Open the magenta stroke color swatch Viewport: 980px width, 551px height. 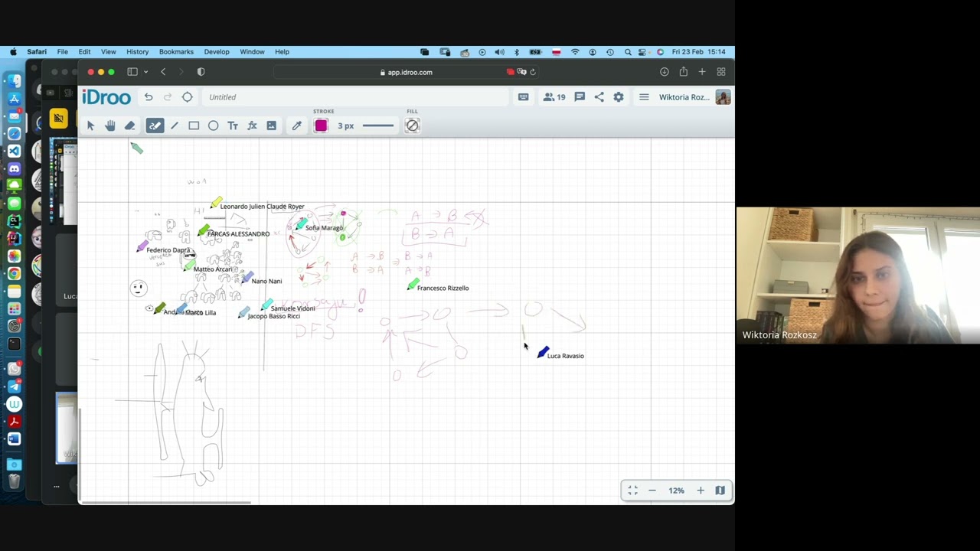pyautogui.click(x=321, y=126)
